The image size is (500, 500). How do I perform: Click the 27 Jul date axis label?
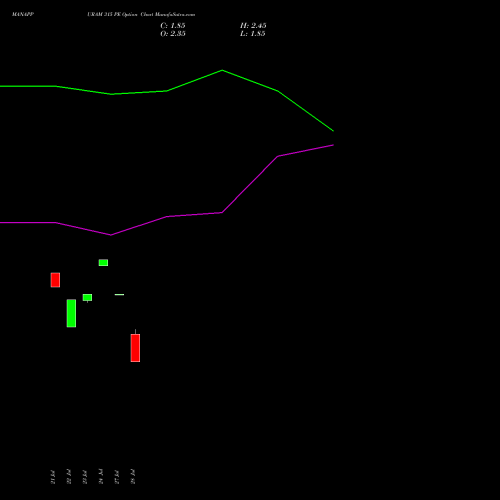point(117,477)
